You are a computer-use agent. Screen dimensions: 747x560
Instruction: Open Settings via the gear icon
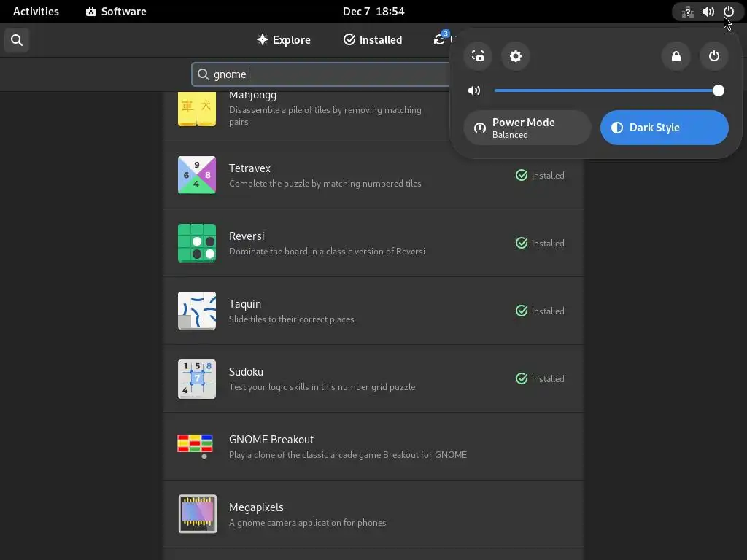(x=516, y=56)
